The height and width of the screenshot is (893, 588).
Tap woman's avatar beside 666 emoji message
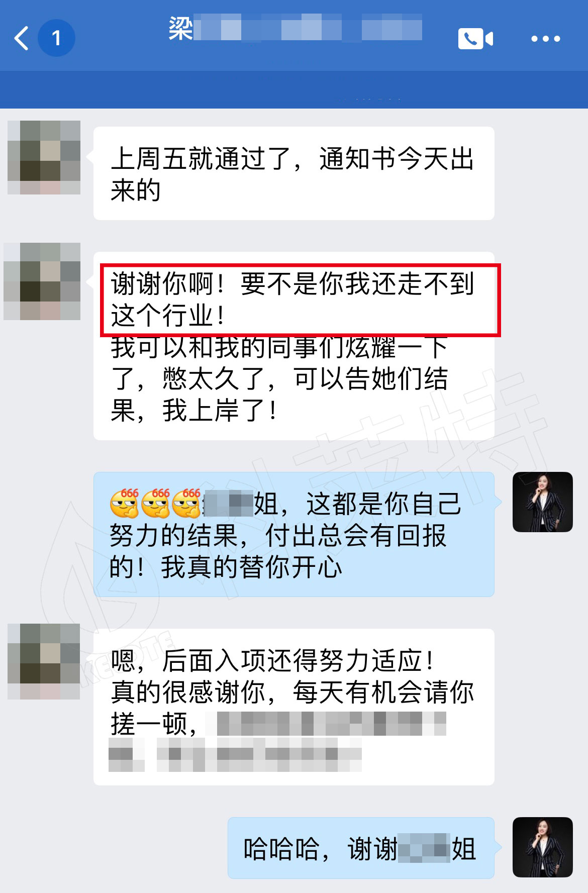tap(543, 502)
